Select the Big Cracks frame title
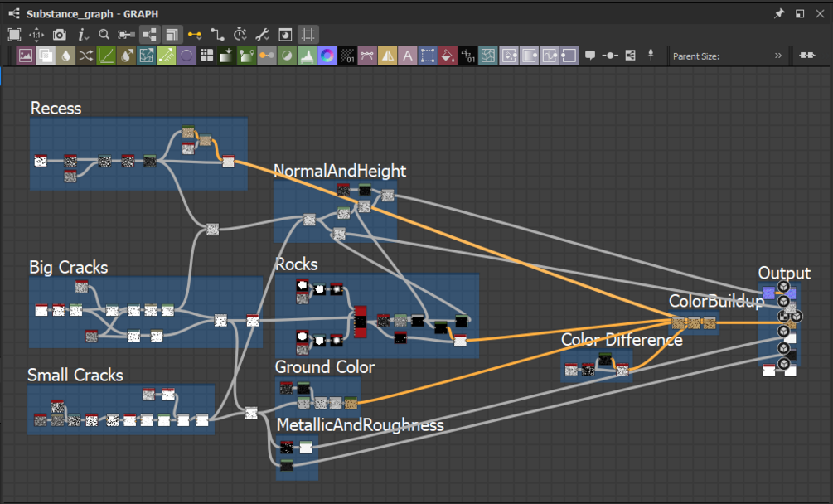The height and width of the screenshot is (504, 833). [x=69, y=267]
